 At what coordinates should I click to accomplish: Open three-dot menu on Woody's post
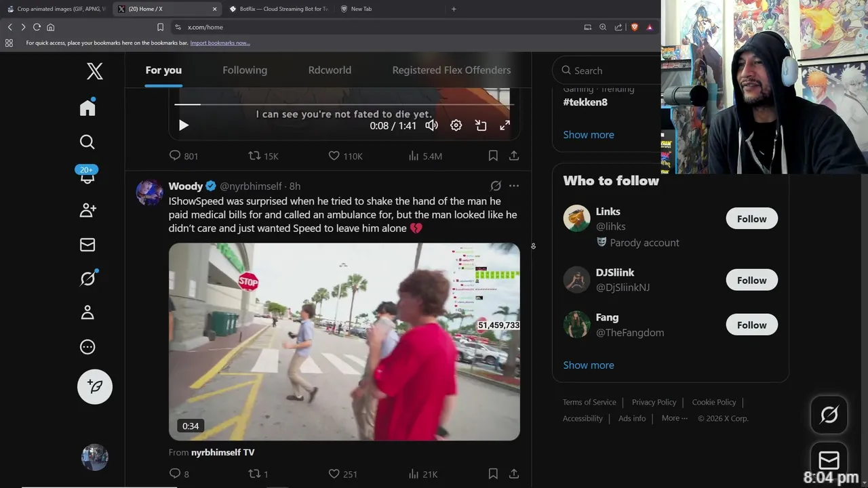pos(514,186)
